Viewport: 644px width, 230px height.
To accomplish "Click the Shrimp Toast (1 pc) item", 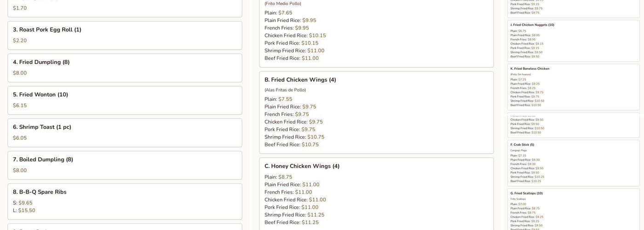I will click(x=42, y=127).
